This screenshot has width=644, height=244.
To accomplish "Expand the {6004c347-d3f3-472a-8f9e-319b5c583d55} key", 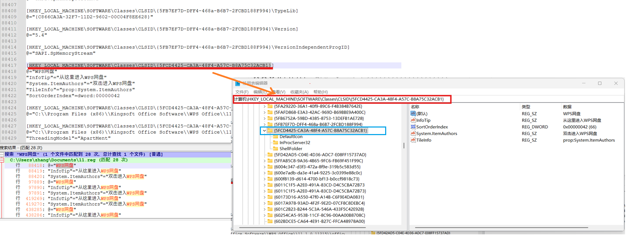I will click(264, 167).
